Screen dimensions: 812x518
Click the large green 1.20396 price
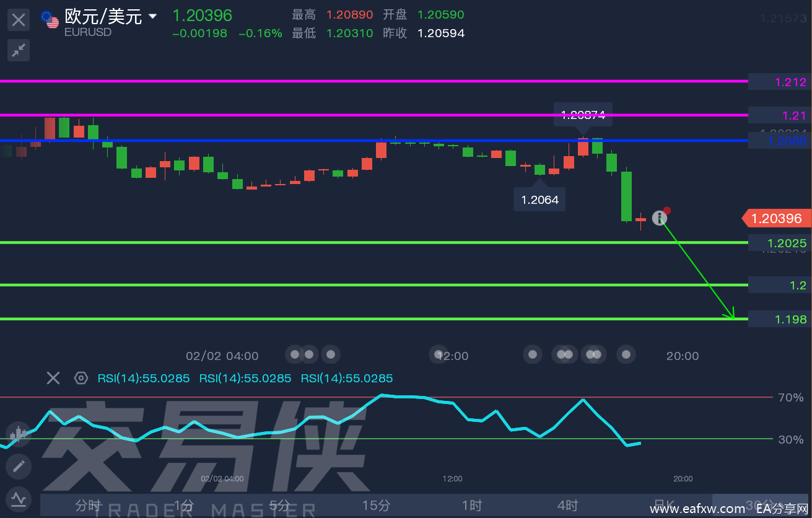click(x=202, y=15)
